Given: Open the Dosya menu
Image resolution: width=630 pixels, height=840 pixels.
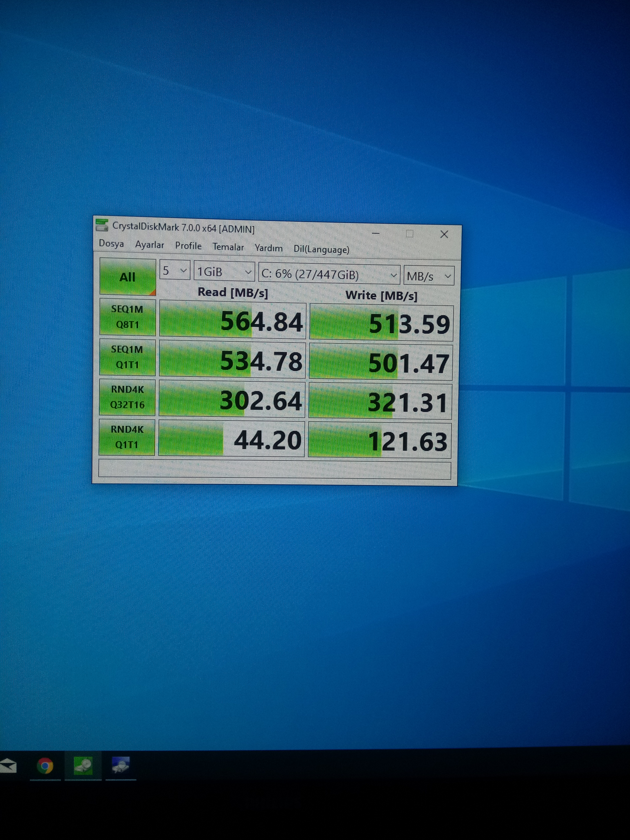Looking at the screenshot, I should point(111,243).
